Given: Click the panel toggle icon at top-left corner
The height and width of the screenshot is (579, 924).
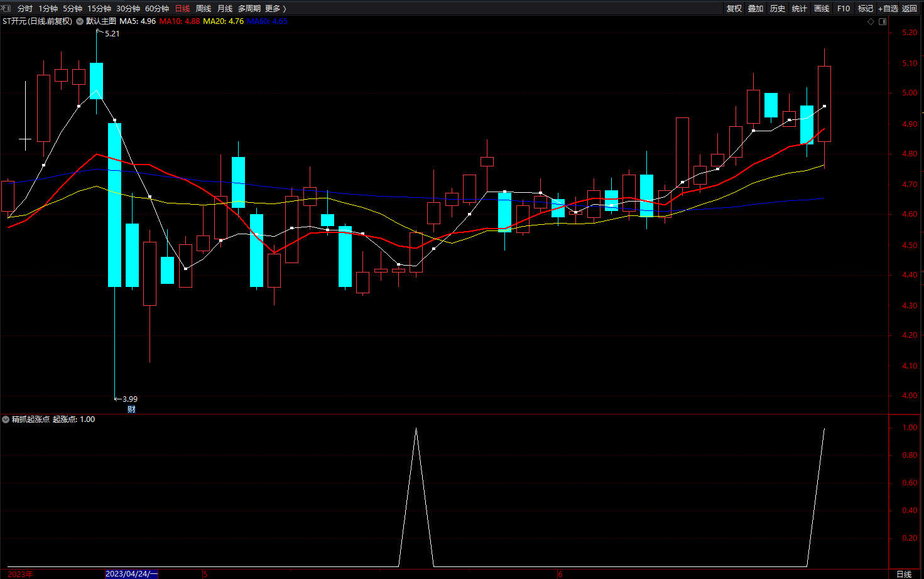Looking at the screenshot, I should [6, 8].
